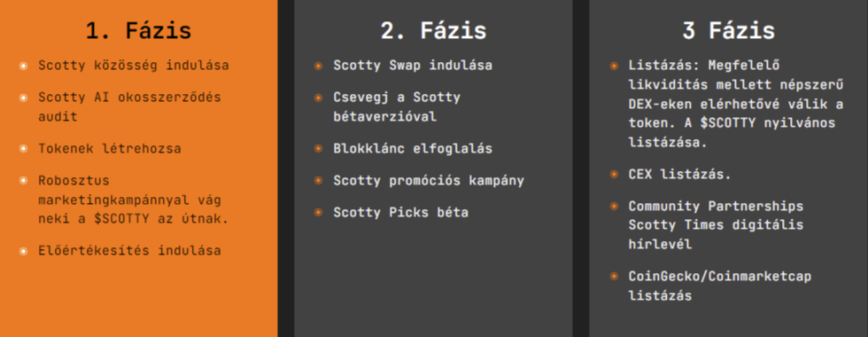Click the bullet next to CoinGecko/Coinmarketcap listázás

614,276
